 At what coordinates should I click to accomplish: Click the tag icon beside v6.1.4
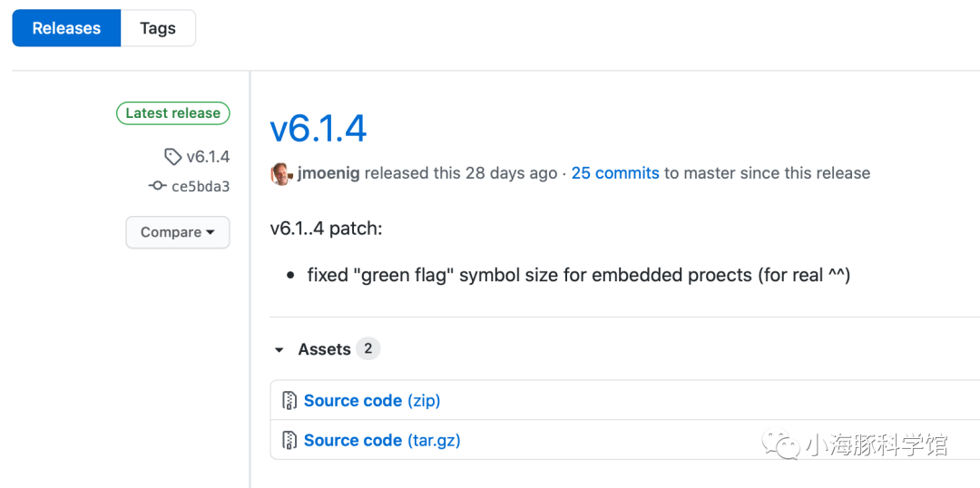(x=173, y=157)
